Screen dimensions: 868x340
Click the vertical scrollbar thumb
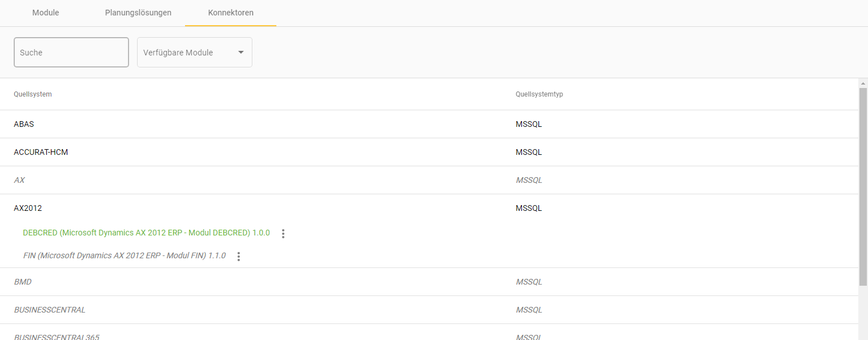click(863, 186)
